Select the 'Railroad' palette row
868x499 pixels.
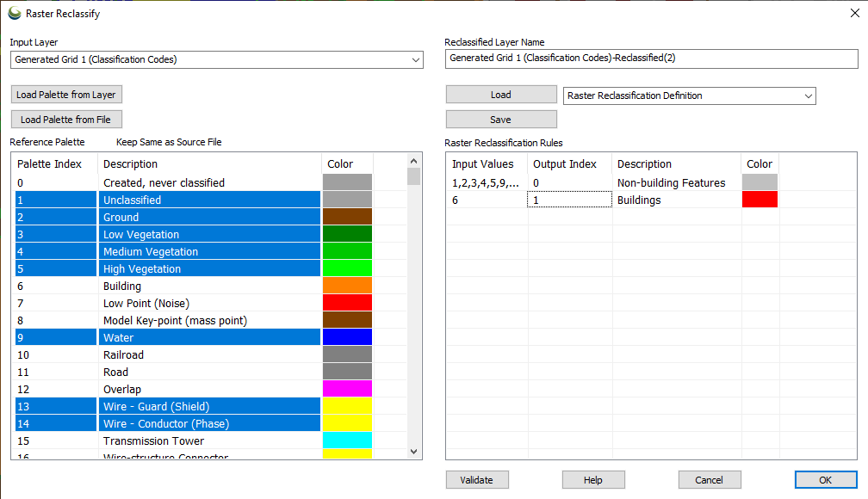click(x=194, y=354)
